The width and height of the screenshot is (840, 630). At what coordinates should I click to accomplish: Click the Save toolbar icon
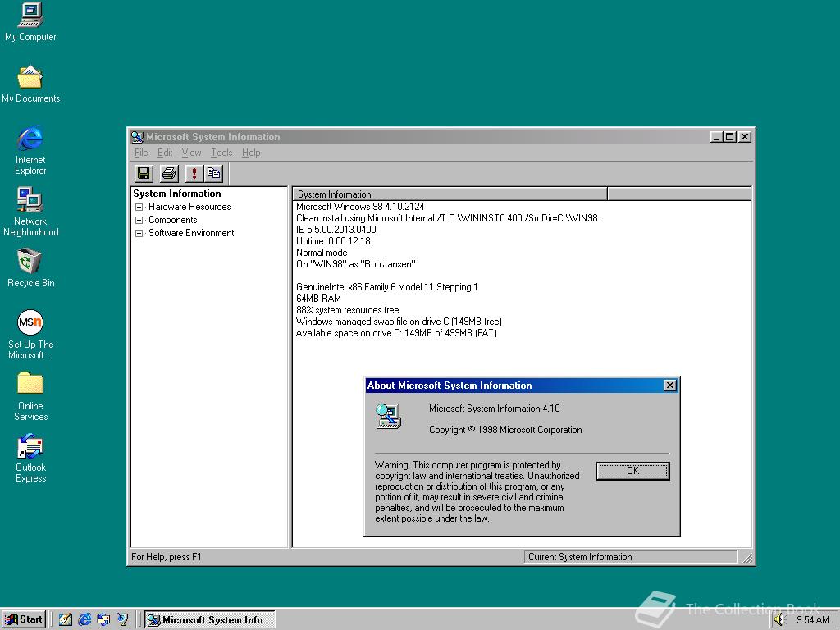pos(143,173)
